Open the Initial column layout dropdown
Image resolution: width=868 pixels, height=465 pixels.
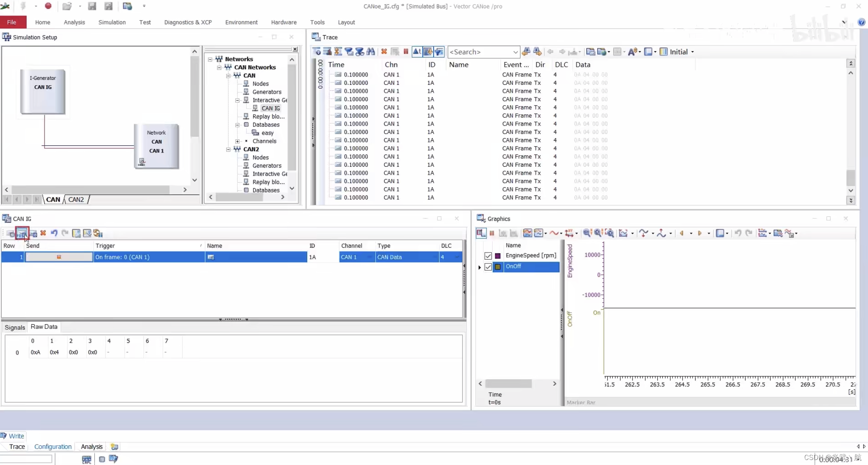693,52
